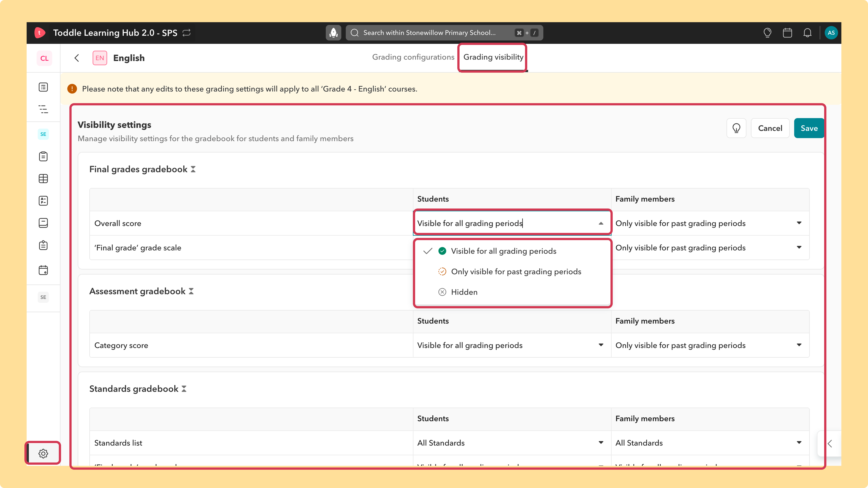Click the 'Toddle Learning Hub 2.0 - SPS' title
The image size is (868, 488).
tap(115, 33)
